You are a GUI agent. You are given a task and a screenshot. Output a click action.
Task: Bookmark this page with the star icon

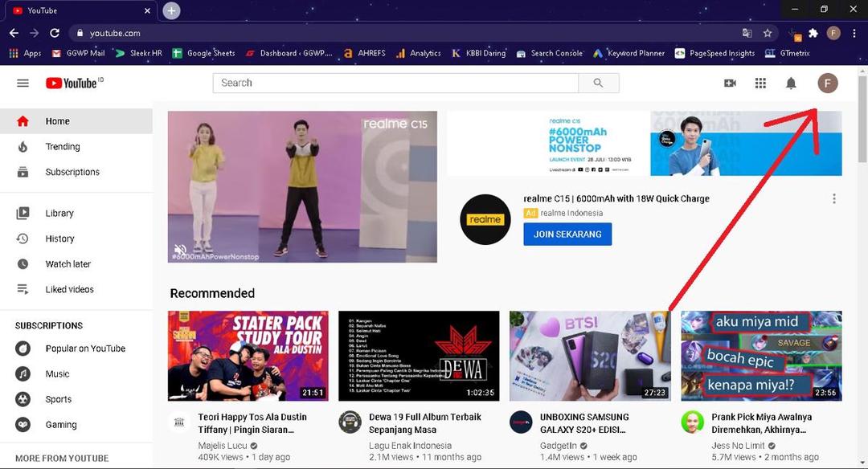click(x=768, y=33)
